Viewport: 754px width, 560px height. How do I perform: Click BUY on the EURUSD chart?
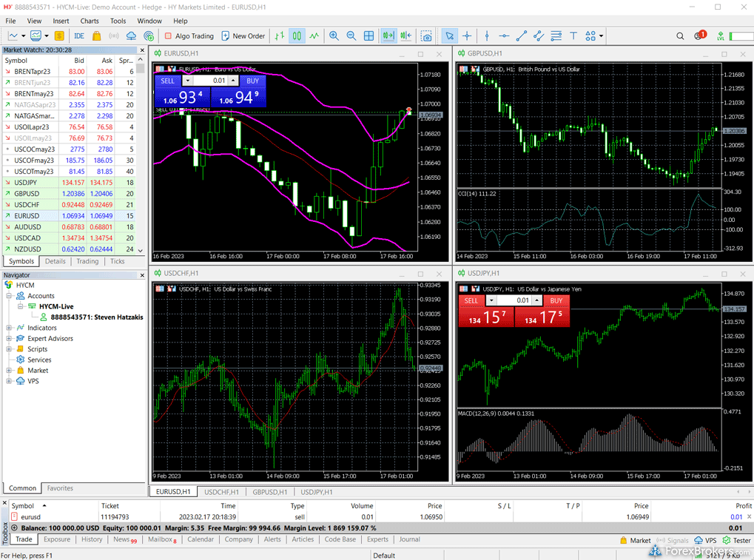coord(252,81)
